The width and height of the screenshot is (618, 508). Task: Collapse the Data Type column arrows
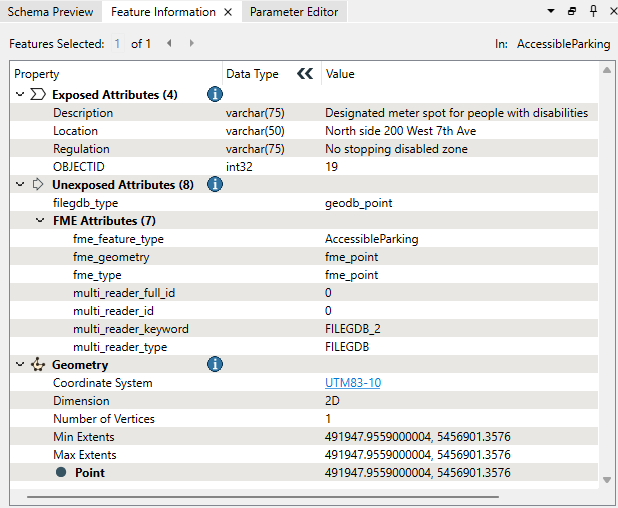point(305,74)
